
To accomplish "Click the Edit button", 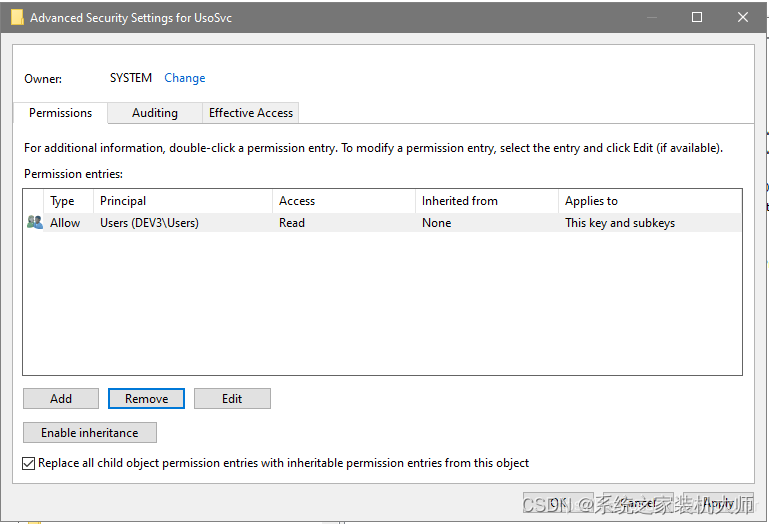I will 232,399.
